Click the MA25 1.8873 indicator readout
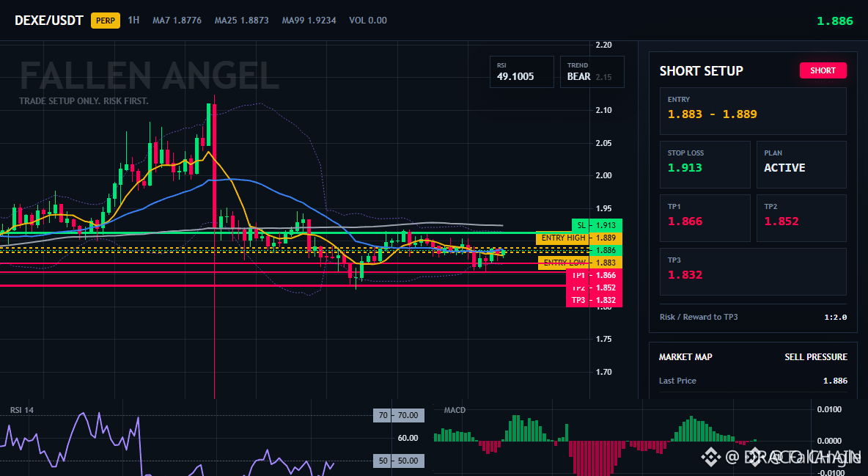 [x=242, y=21]
